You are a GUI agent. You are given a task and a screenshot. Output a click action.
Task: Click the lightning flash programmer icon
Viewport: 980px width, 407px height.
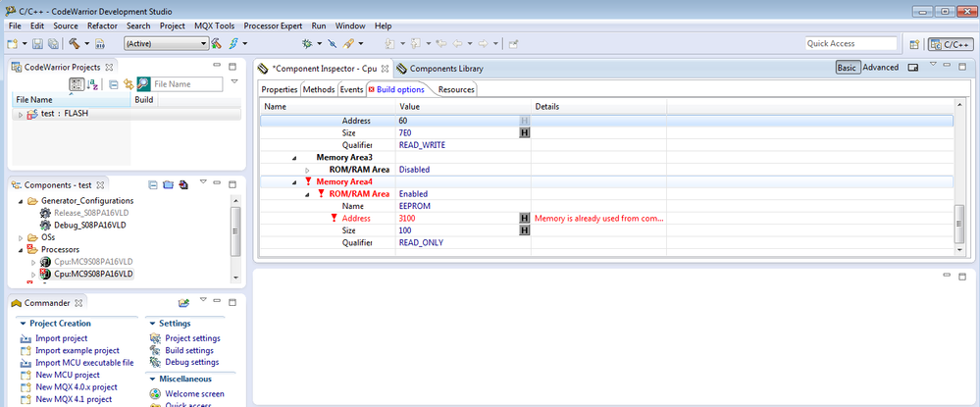coord(233,44)
